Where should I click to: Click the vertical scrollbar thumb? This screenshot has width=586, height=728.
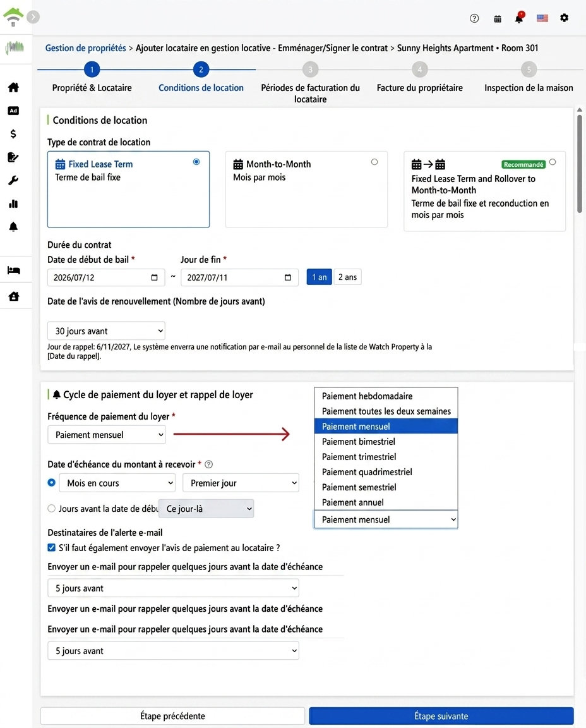tap(580, 164)
